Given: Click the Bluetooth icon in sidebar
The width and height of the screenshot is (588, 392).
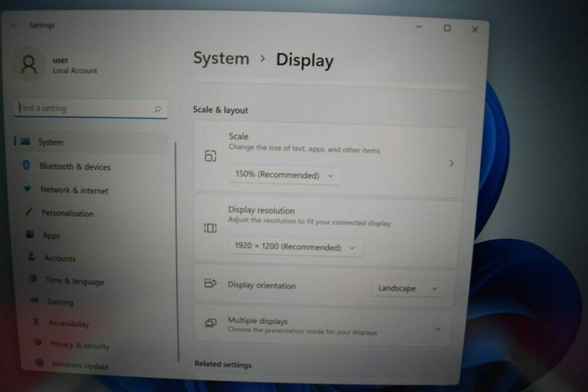Looking at the screenshot, I should point(26,165).
